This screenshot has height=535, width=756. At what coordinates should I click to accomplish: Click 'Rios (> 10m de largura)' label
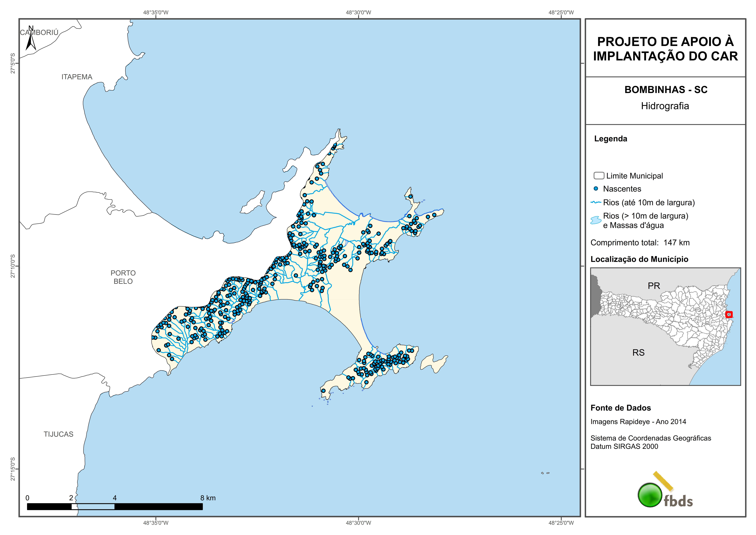tap(646, 216)
